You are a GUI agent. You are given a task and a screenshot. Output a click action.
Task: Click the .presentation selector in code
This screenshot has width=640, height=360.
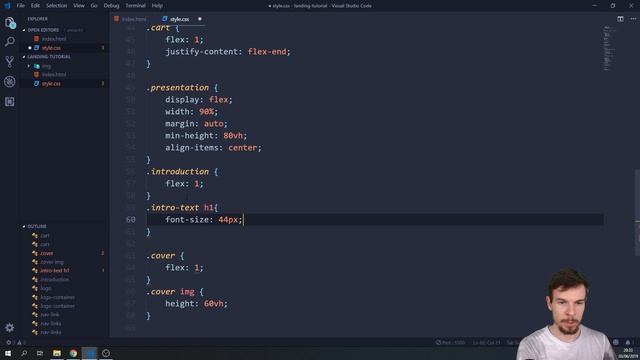pos(178,88)
